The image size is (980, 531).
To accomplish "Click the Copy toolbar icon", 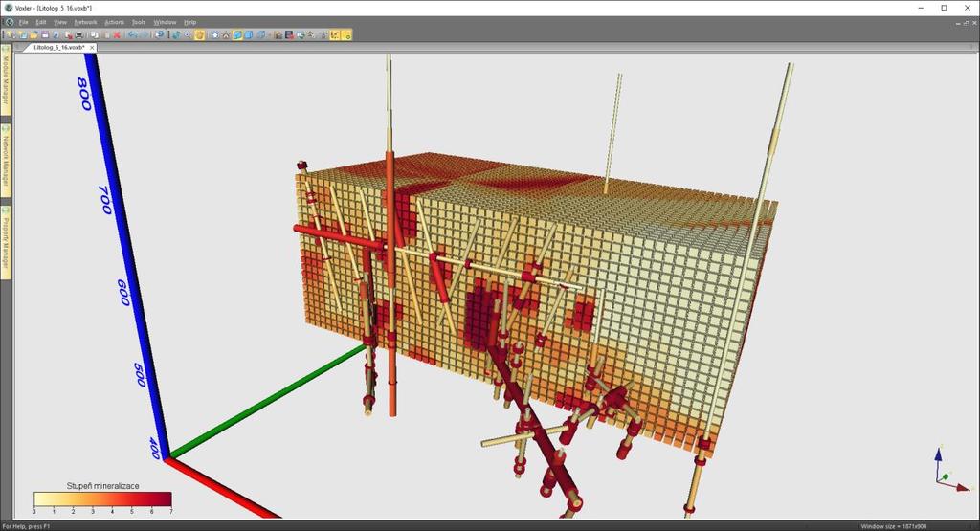I will (94, 35).
